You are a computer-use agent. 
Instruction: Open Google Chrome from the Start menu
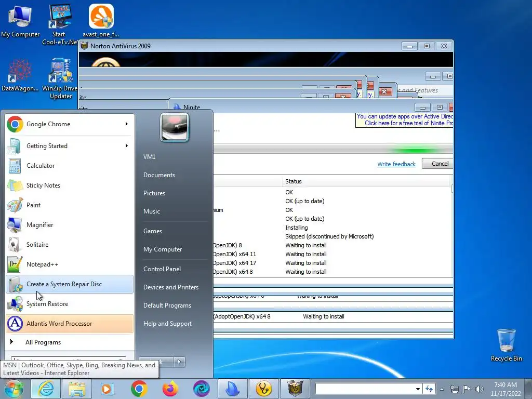coord(70,124)
